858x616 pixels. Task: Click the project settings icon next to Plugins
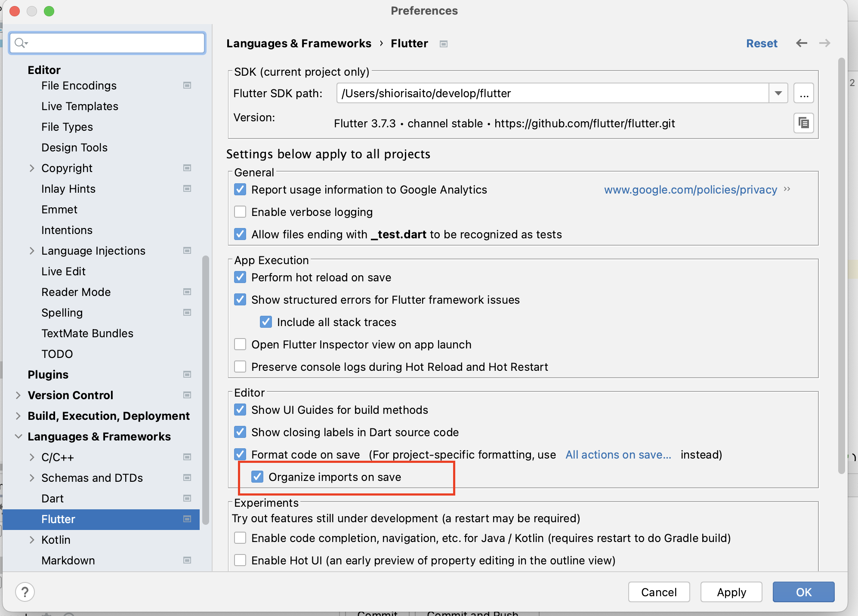187,375
